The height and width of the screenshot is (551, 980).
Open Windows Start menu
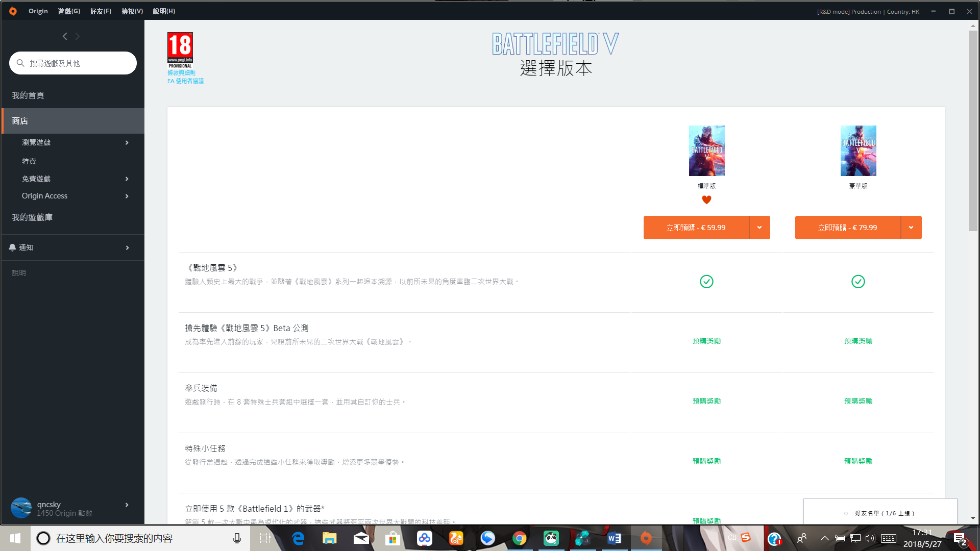coord(15,538)
